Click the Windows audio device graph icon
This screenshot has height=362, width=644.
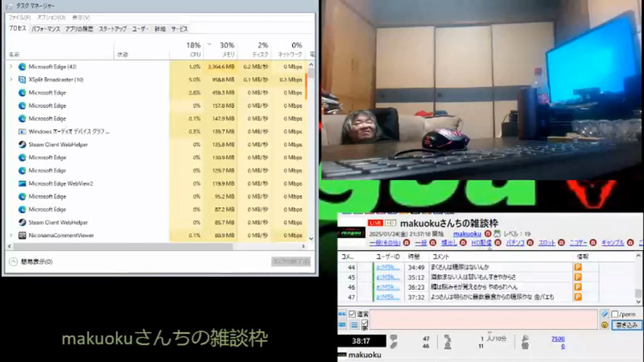(22, 132)
